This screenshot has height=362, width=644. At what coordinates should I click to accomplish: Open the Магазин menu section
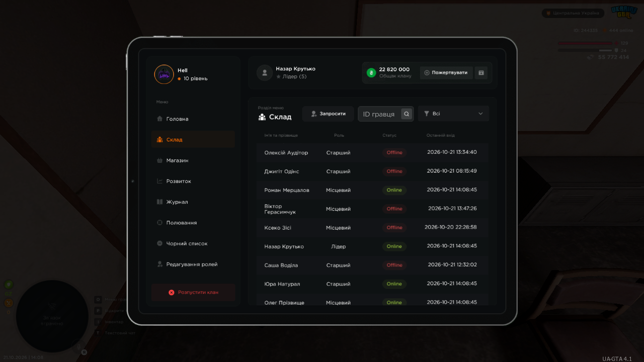(x=193, y=160)
